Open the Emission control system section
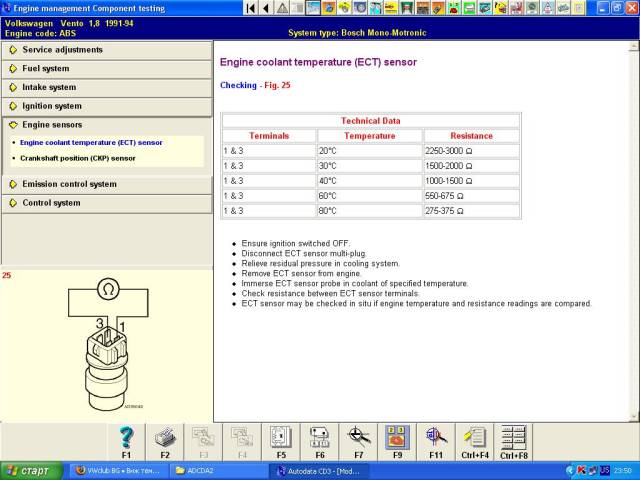Image resolution: width=640 pixels, height=480 pixels. pos(69,184)
